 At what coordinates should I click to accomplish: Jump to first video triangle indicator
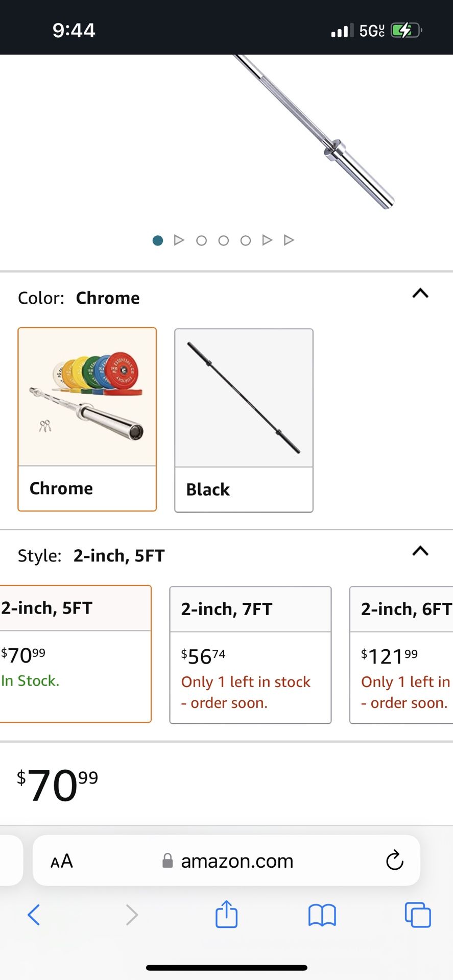(x=179, y=240)
